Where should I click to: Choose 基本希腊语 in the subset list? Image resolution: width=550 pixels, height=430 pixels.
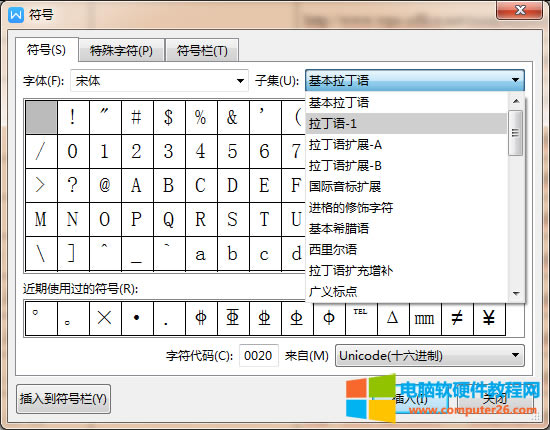pos(406,229)
